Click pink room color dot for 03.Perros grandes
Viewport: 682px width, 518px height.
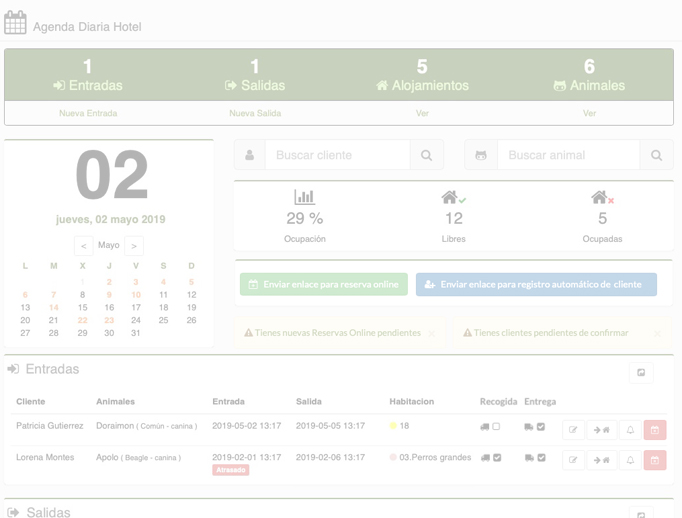coord(393,457)
